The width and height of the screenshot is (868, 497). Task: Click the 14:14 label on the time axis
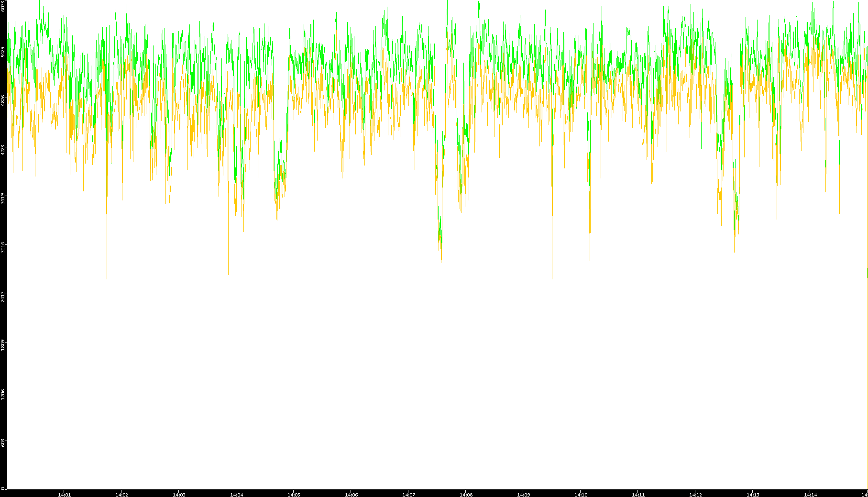click(811, 495)
